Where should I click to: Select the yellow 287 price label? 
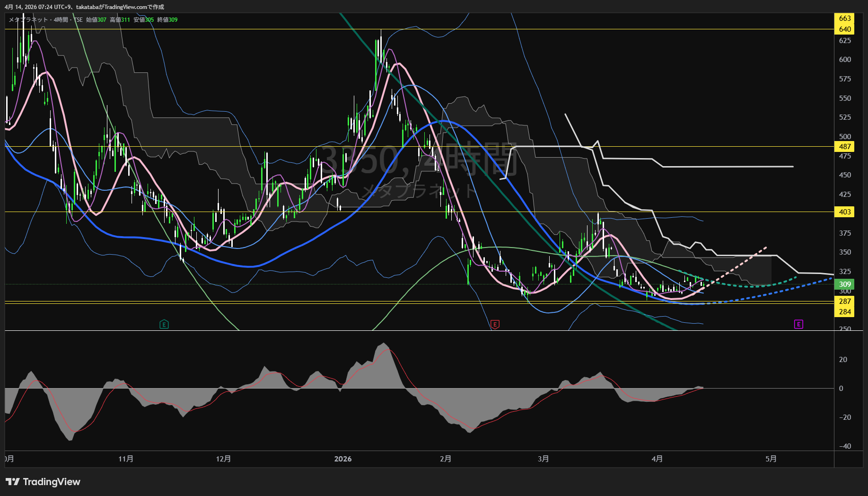[x=844, y=301]
